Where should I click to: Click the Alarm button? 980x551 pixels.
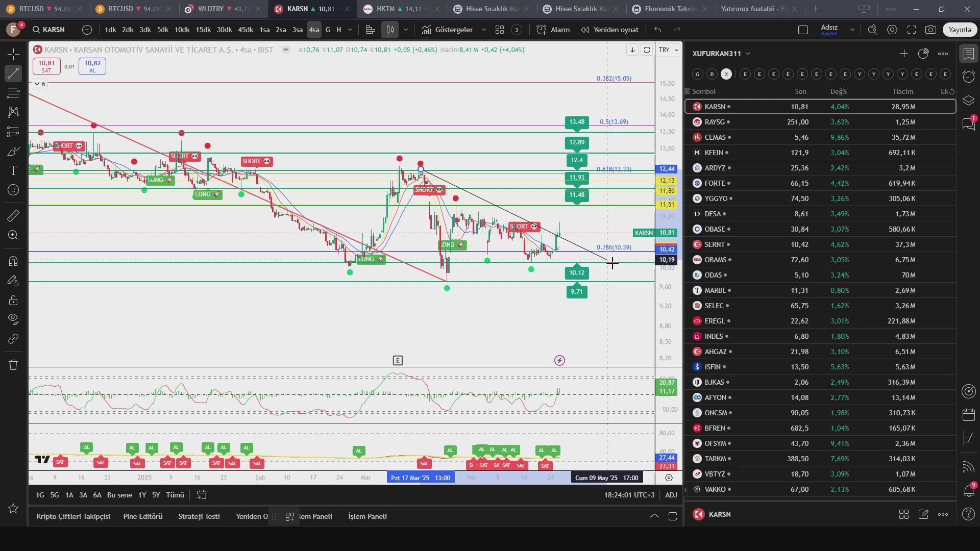(553, 30)
